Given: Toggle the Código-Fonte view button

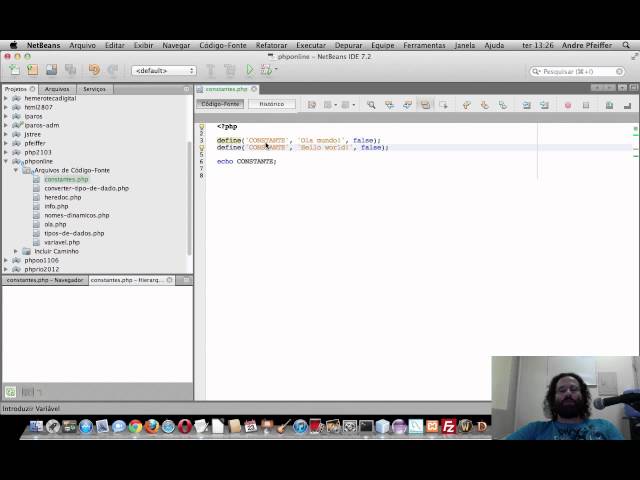Looking at the screenshot, I should 220,104.
